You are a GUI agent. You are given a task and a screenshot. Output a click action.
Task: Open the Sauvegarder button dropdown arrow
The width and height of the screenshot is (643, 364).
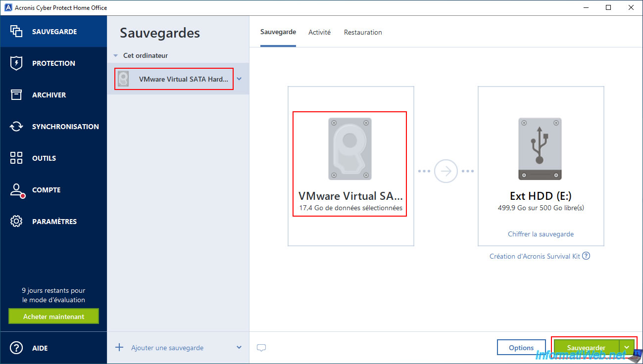click(627, 348)
